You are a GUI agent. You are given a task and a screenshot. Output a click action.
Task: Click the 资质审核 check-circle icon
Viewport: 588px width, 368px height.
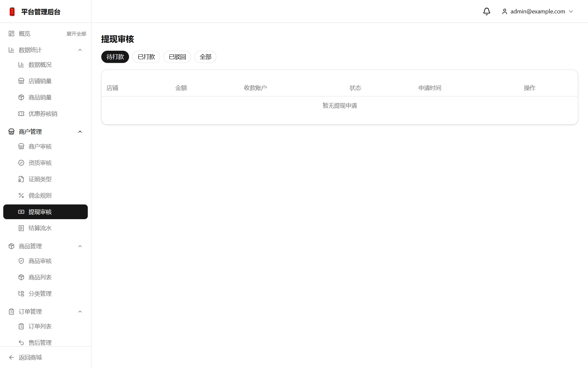[21, 163]
